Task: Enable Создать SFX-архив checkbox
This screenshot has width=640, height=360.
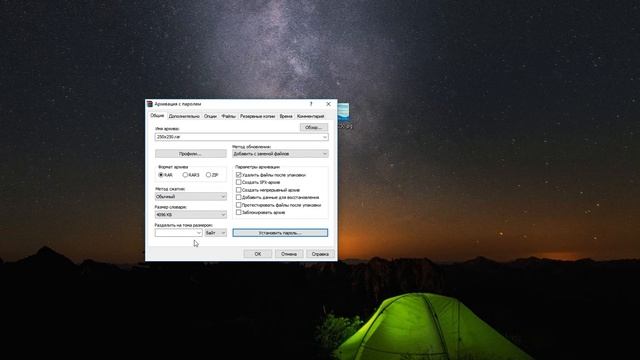Action: [x=239, y=182]
